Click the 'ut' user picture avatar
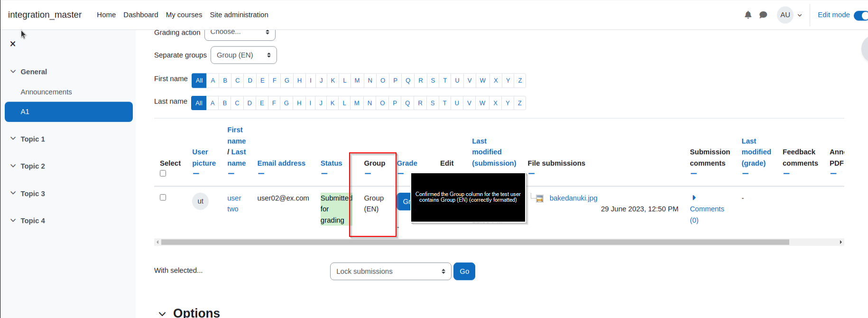Screen dimensions: 868x318 tap(200, 201)
